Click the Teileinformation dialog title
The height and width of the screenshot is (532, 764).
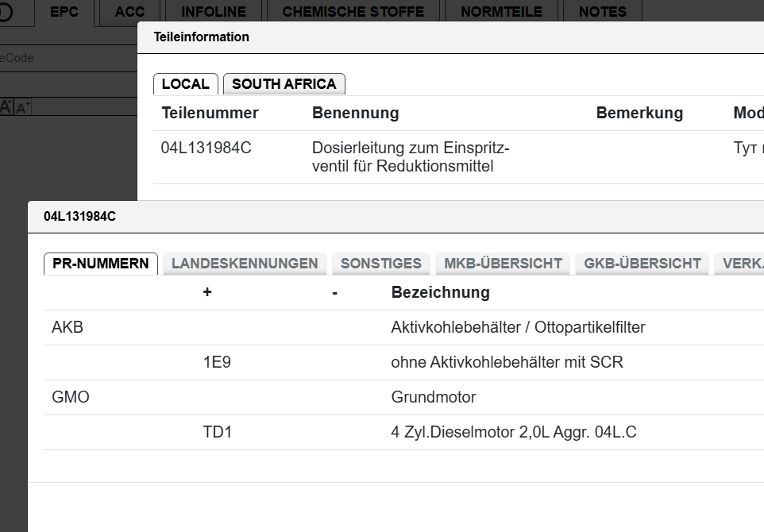pos(201,37)
